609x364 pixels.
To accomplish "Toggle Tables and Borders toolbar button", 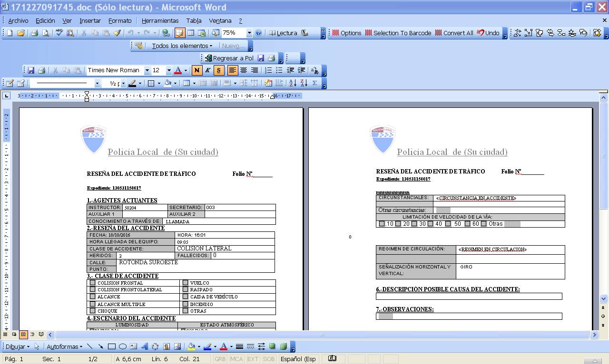I will pyautogui.click(x=180, y=33).
